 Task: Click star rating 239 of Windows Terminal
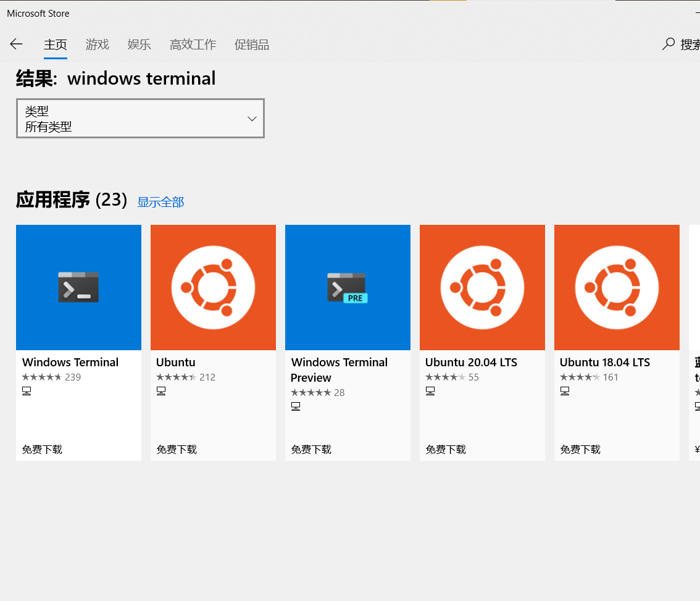[x=51, y=377]
